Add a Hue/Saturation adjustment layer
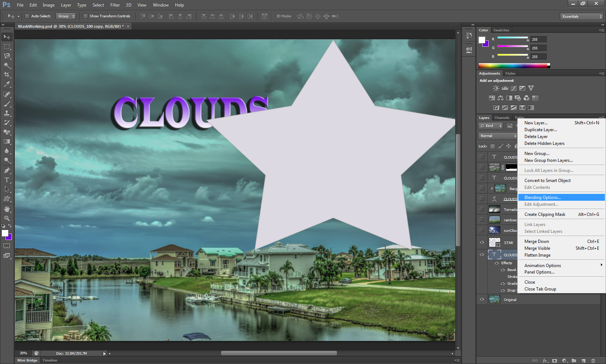The image size is (606, 364). click(x=492, y=98)
